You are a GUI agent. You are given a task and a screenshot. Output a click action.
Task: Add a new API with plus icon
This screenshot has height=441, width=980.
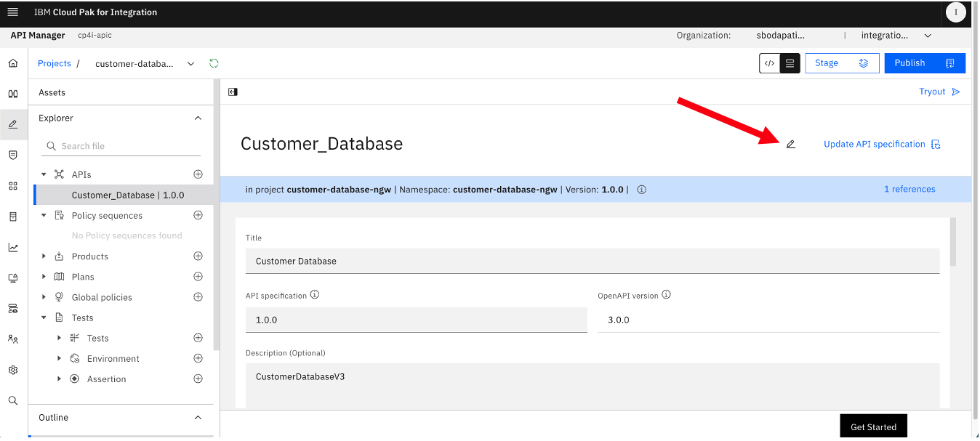(x=198, y=174)
